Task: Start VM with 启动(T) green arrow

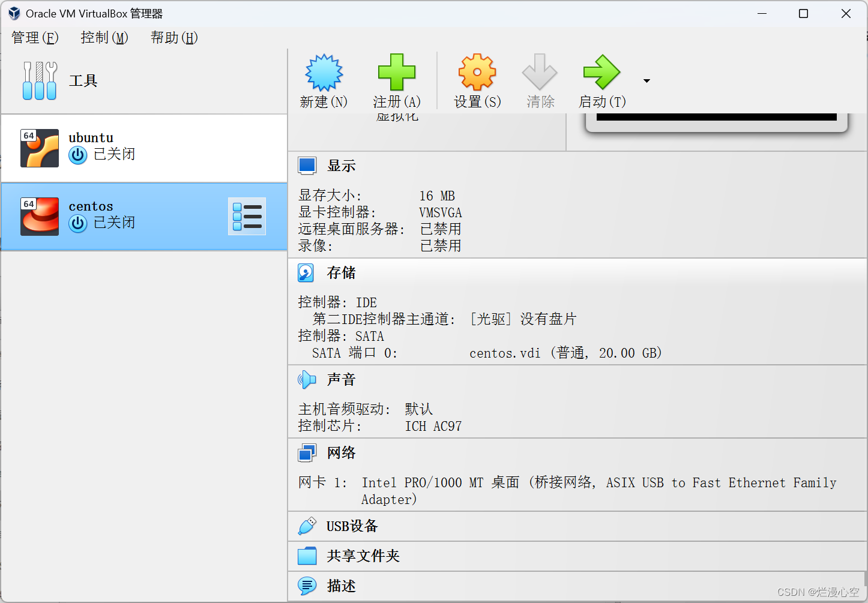Action: click(x=601, y=72)
